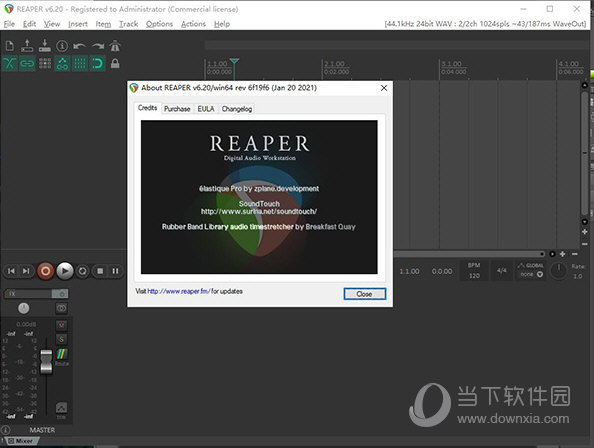Click the horizontal zoom-in plus button

click(x=563, y=254)
